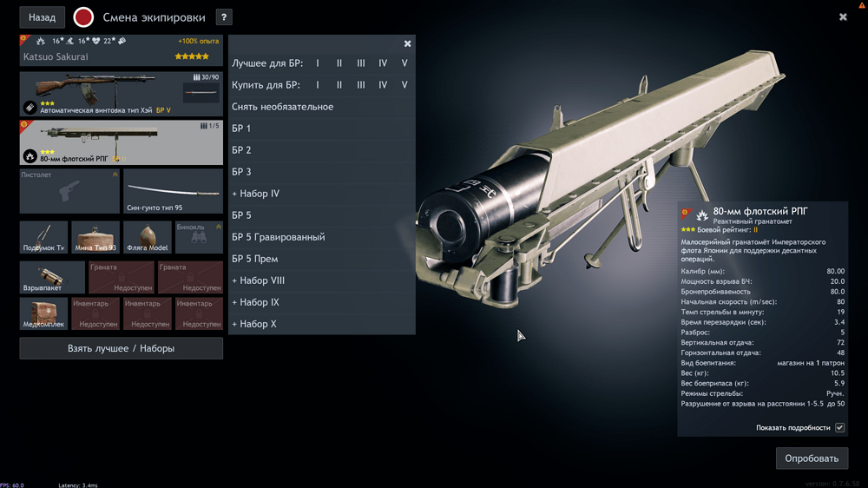This screenshot has height=488, width=868.
Task: Select the Син-гунто тип 95 sword slot
Action: coord(173,191)
